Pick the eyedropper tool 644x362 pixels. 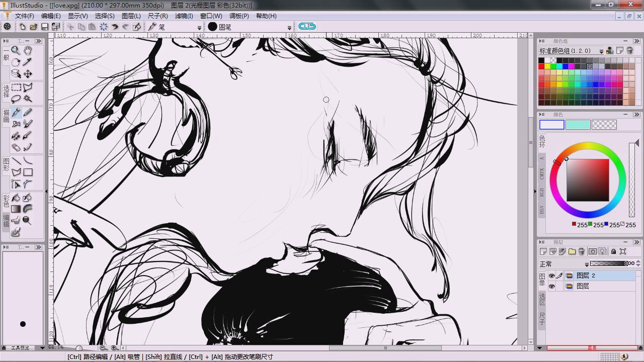coord(28,62)
